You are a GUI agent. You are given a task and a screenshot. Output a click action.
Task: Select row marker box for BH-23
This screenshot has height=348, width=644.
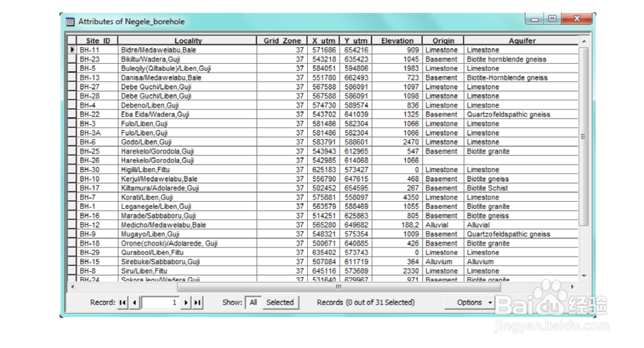72,59
